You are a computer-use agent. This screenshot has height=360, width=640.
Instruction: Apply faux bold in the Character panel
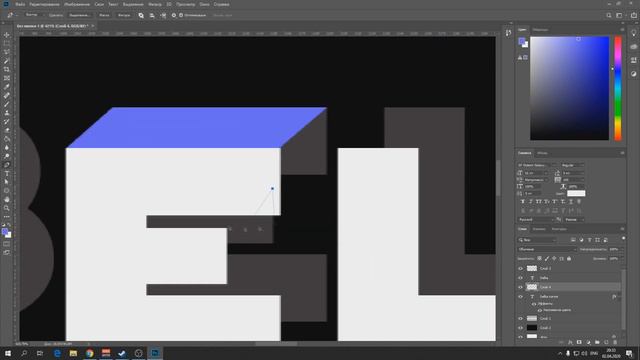(x=523, y=202)
